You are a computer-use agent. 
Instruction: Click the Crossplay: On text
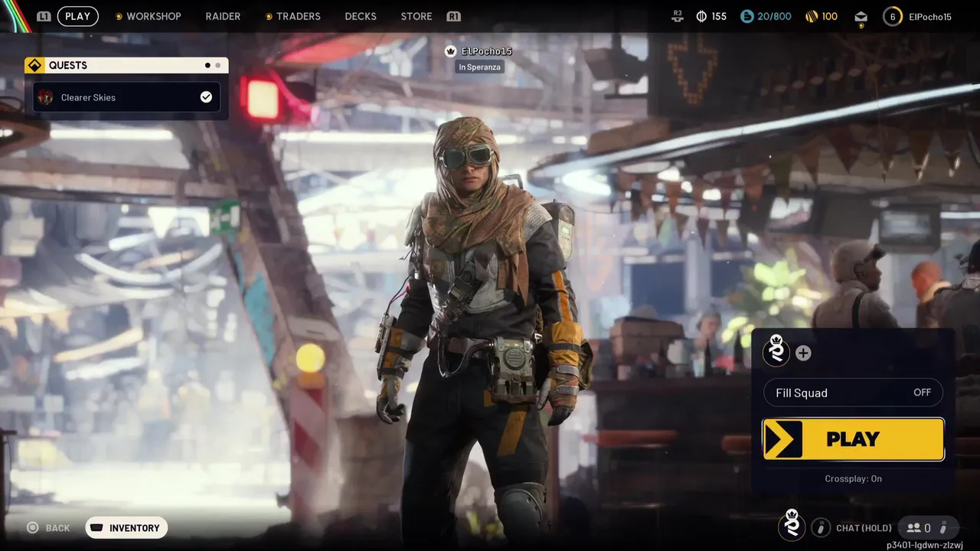tap(853, 479)
